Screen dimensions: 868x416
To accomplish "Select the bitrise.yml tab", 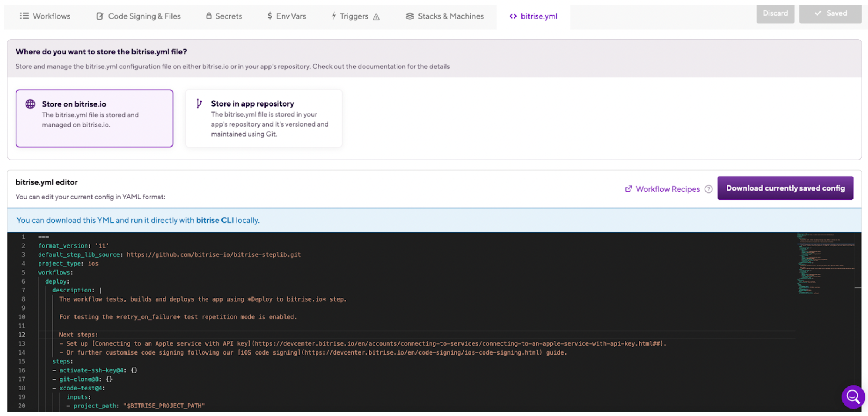I will click(533, 16).
